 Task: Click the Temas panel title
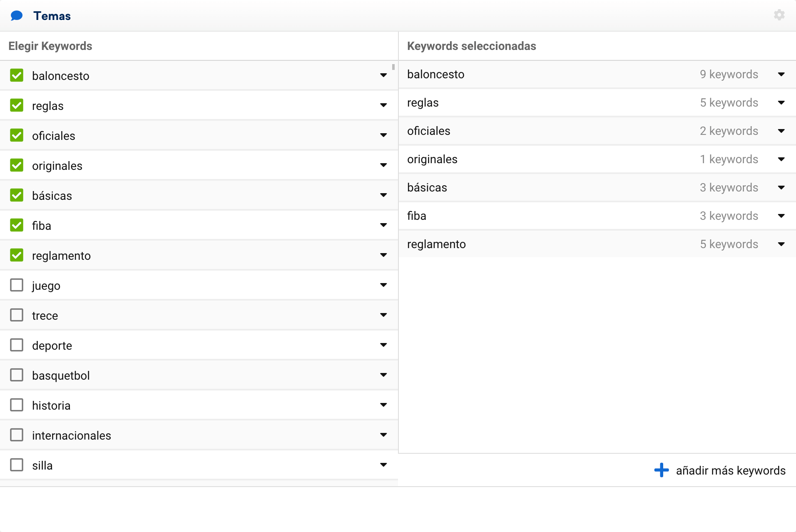coord(52,16)
